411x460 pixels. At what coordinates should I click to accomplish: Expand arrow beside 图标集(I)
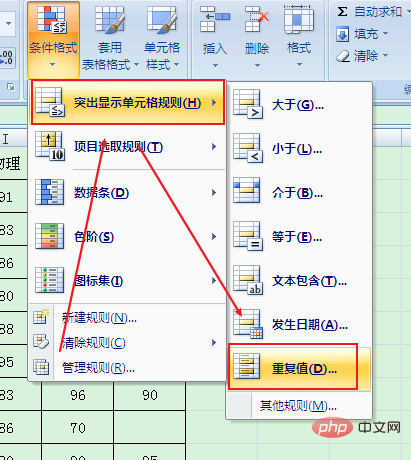[214, 280]
